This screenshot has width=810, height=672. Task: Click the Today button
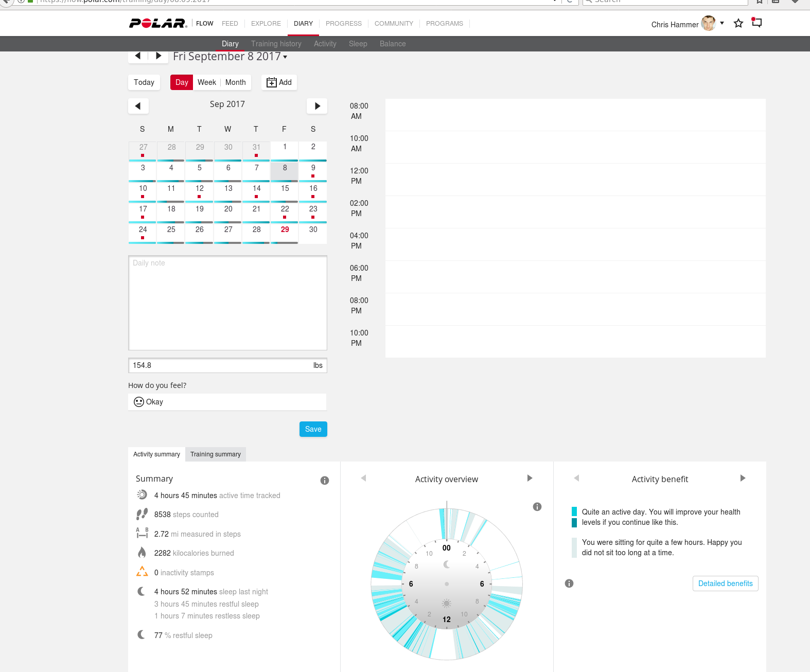point(144,82)
